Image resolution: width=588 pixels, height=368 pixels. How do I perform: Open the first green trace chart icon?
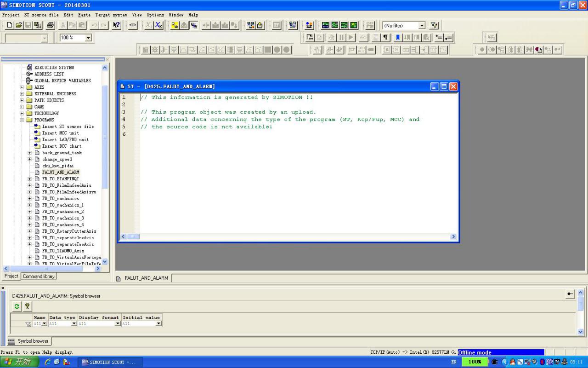(x=325, y=25)
